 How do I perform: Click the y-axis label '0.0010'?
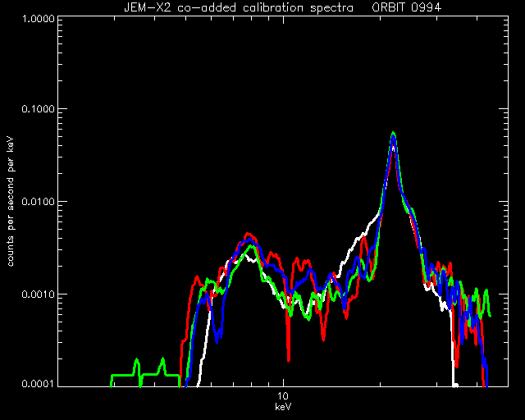click(38, 294)
